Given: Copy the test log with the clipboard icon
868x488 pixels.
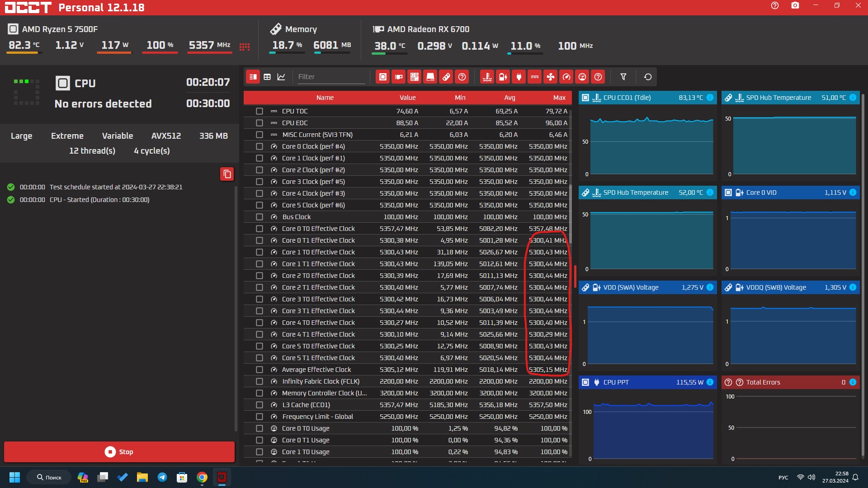Looking at the screenshot, I should [x=227, y=174].
